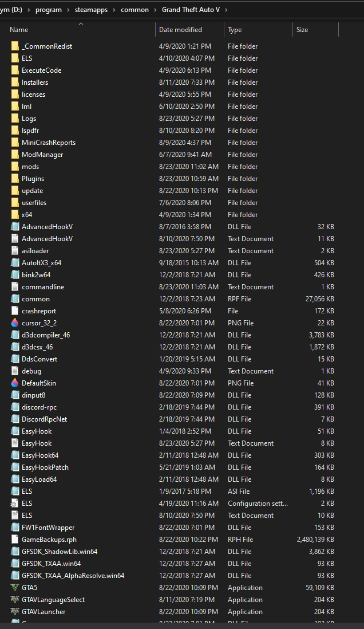Open chevron dropdown after steamapps breadcrumb
The width and height of the screenshot is (364, 629).
(114, 10)
